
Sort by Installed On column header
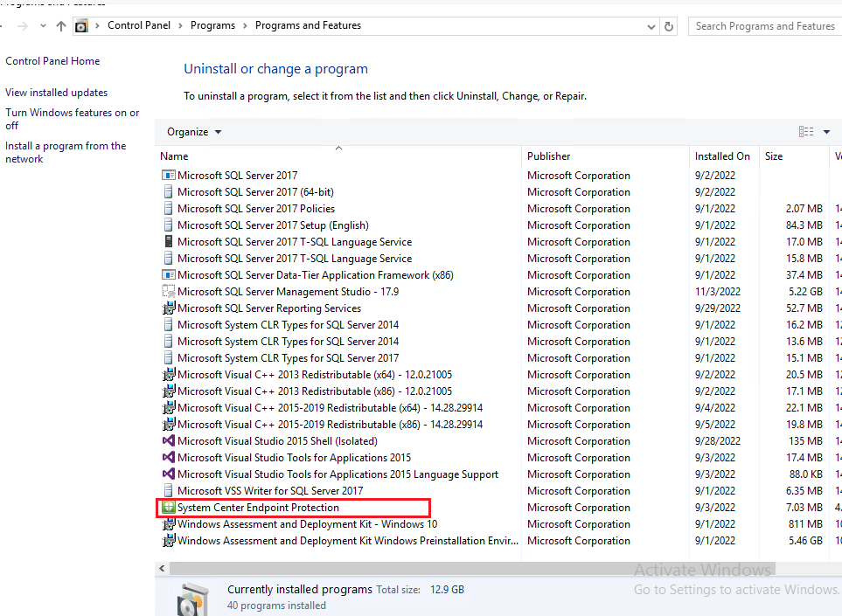(724, 156)
